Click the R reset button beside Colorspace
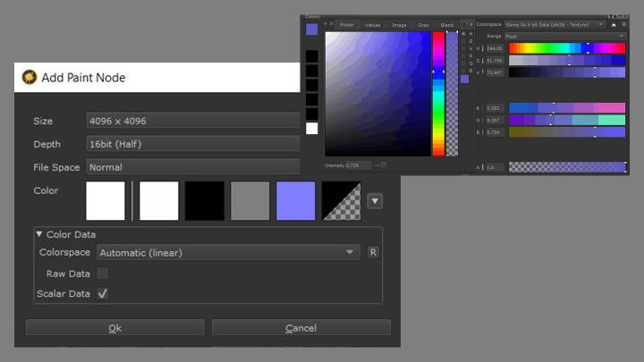This screenshot has width=644, height=362. click(x=373, y=253)
